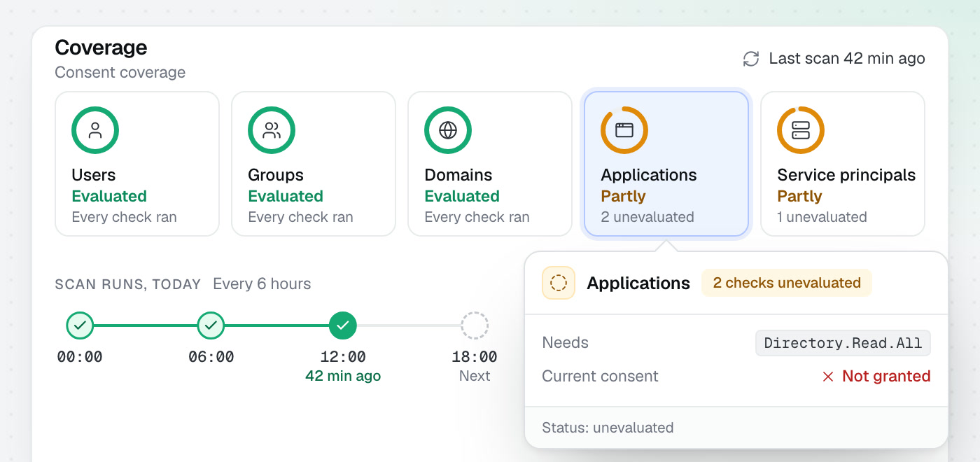Click the 'Evaluated' status under Domains
The width and height of the screenshot is (980, 462).
(462, 197)
